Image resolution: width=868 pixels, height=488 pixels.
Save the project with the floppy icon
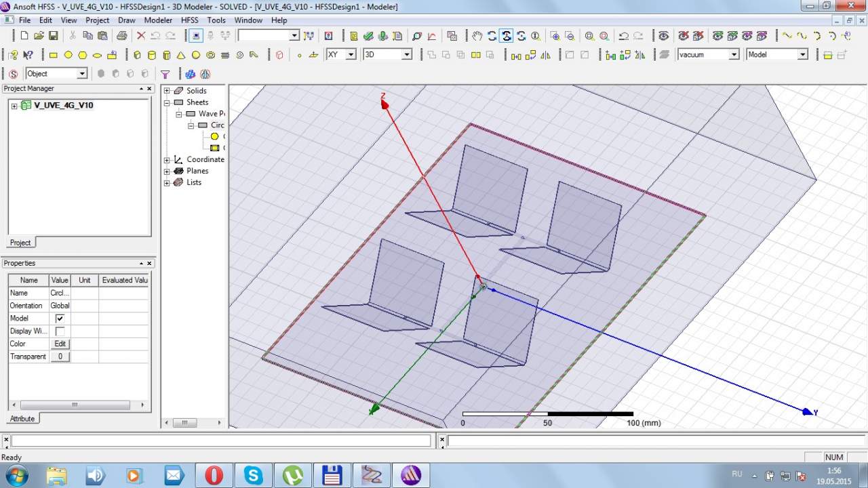[53, 36]
